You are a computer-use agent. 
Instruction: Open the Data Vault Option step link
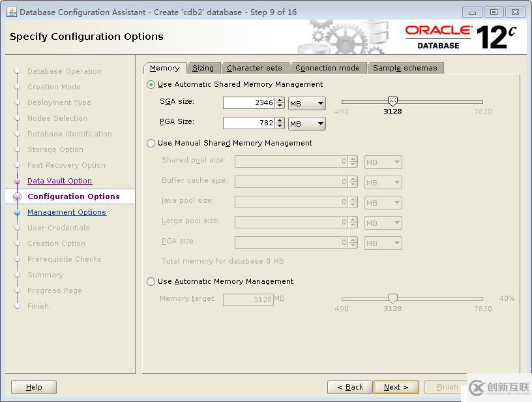click(x=60, y=181)
